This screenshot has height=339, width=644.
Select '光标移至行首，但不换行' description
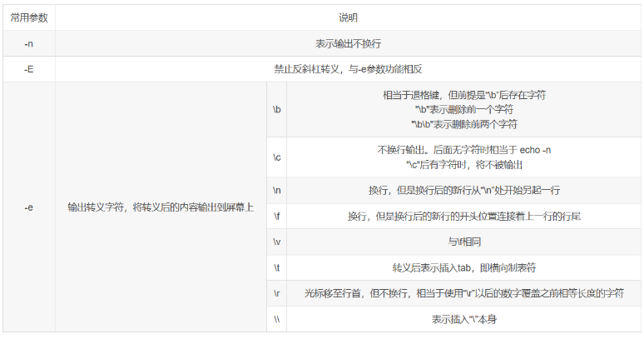coord(356,293)
